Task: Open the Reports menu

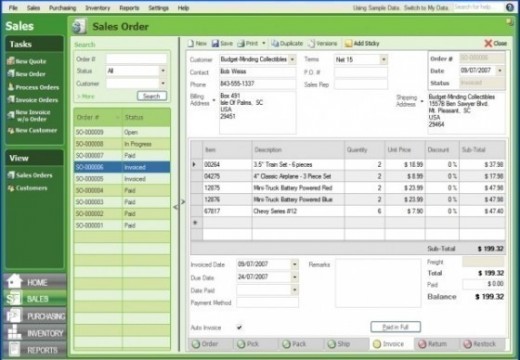Action: [x=129, y=8]
